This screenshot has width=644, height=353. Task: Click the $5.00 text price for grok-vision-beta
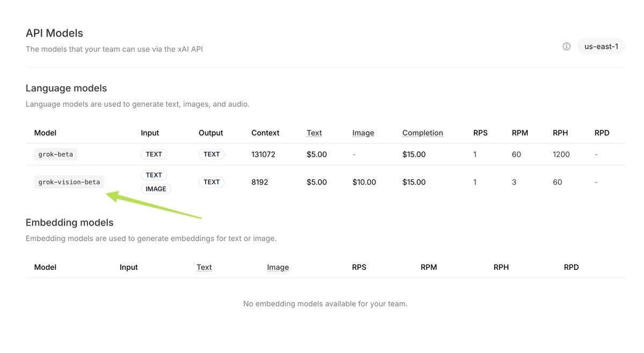tap(317, 182)
